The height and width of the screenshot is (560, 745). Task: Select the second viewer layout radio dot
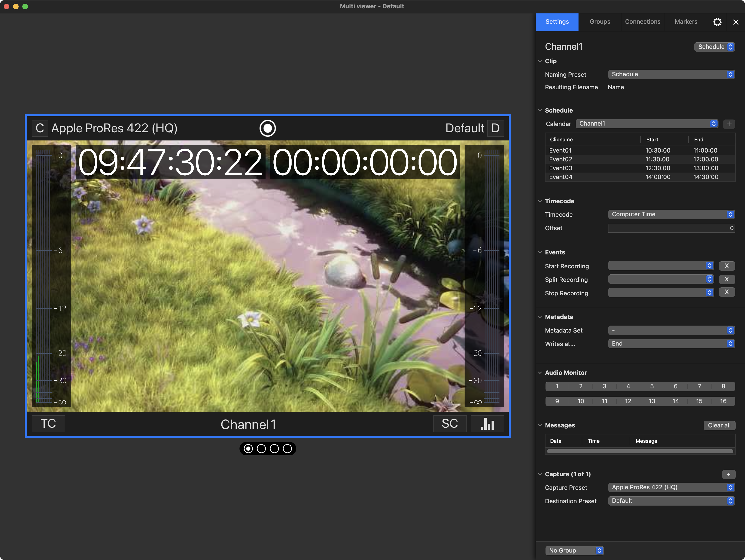click(x=261, y=448)
